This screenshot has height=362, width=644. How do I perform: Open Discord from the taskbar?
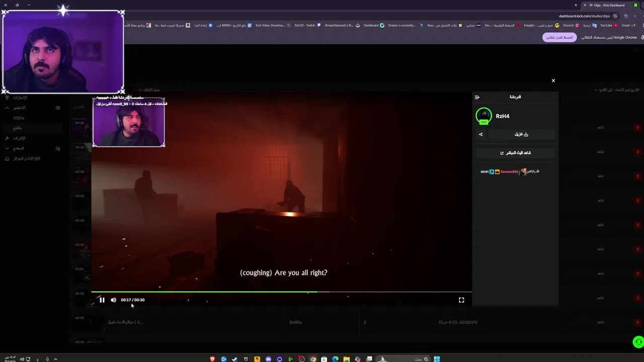click(268, 359)
